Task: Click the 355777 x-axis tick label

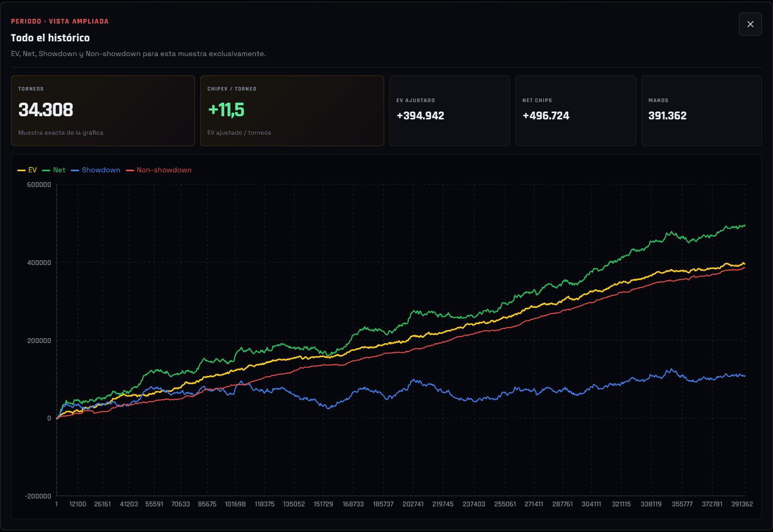Action: [682, 504]
